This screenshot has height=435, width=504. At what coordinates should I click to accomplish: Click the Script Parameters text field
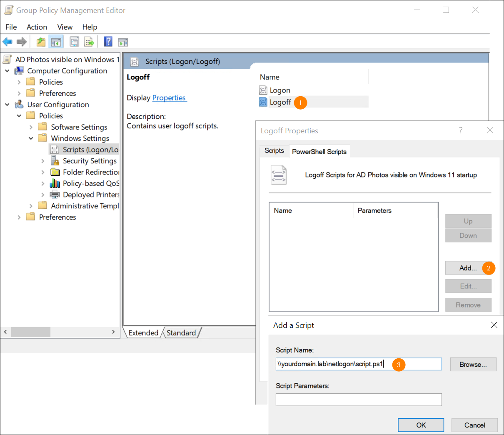(358, 400)
